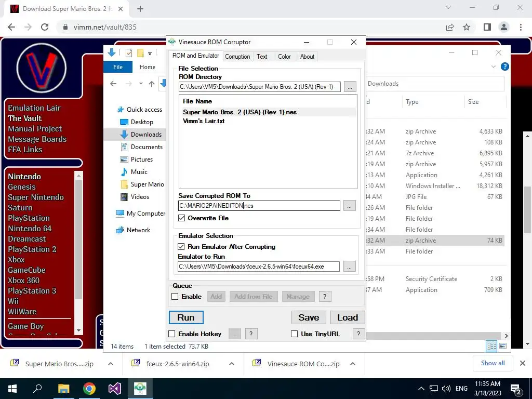
Task: Click the Run button
Action: [x=186, y=317]
